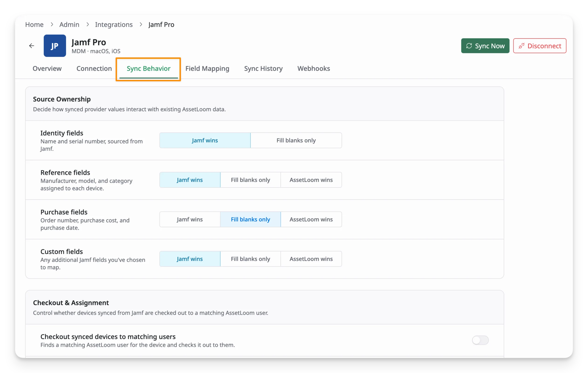The height and width of the screenshot is (373, 588).
Task: Navigate to Home in breadcrumb
Action: 34,24
